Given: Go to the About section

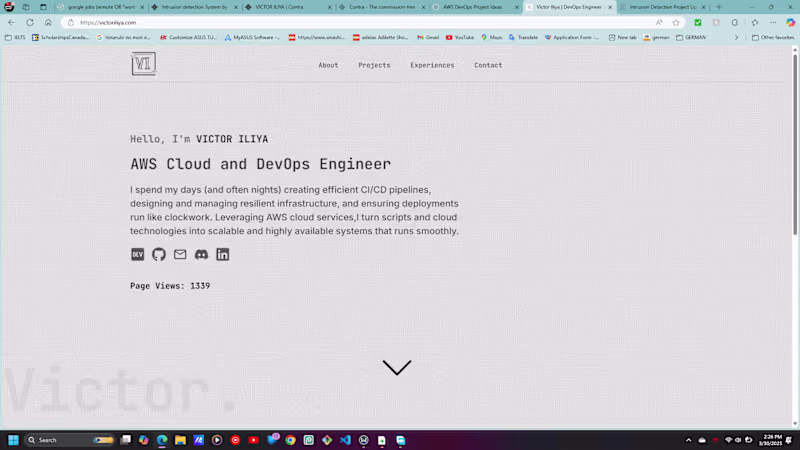Looking at the screenshot, I should coord(328,65).
